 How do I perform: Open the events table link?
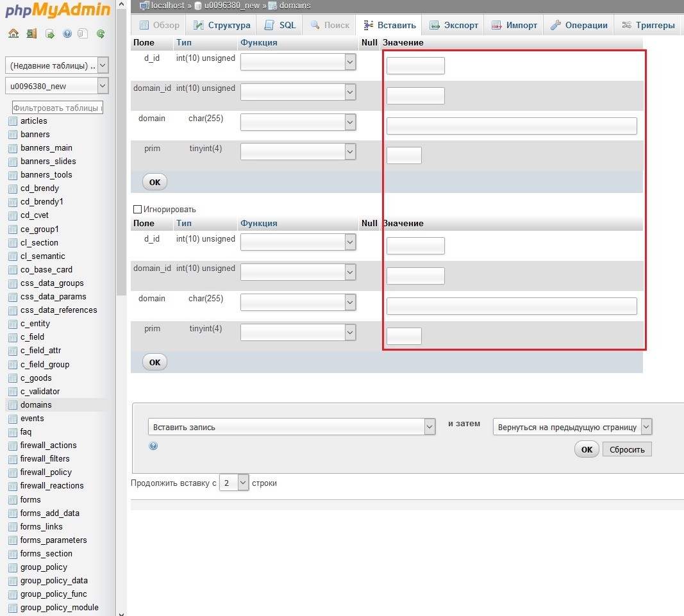[x=32, y=419]
